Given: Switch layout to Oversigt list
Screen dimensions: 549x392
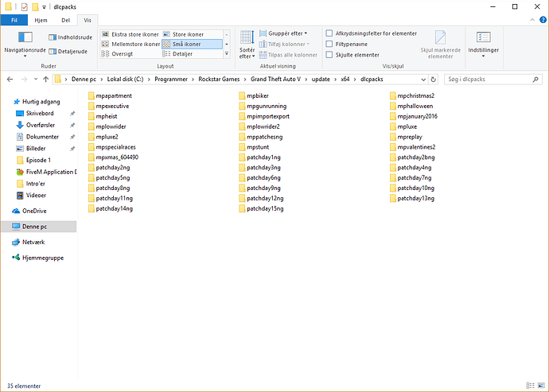Looking at the screenshot, I should pyautogui.click(x=117, y=54).
